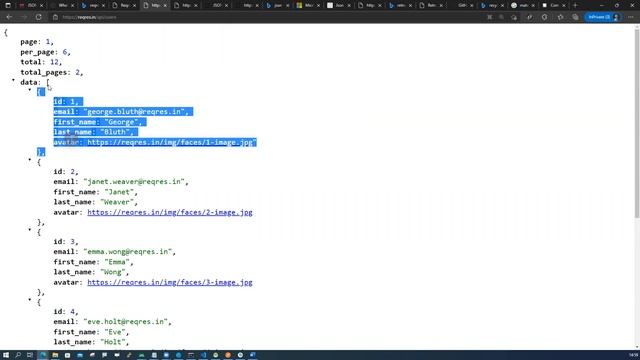Click the highlighted last_name "Bluth" line
The width and height of the screenshot is (640, 360).
coord(96,132)
